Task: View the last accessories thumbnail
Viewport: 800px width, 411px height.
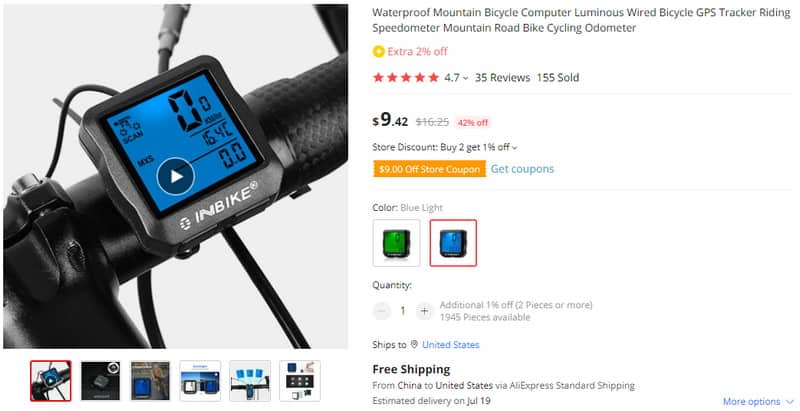Action: click(x=300, y=381)
